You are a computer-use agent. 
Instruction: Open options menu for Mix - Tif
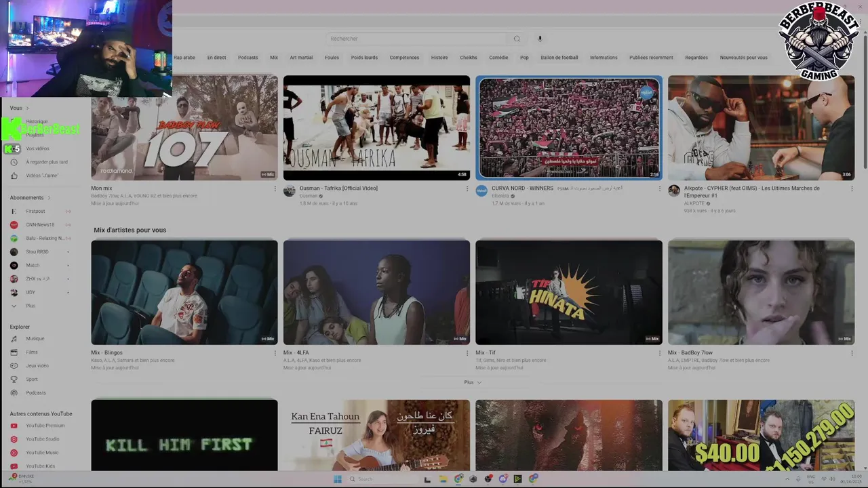[x=659, y=353]
